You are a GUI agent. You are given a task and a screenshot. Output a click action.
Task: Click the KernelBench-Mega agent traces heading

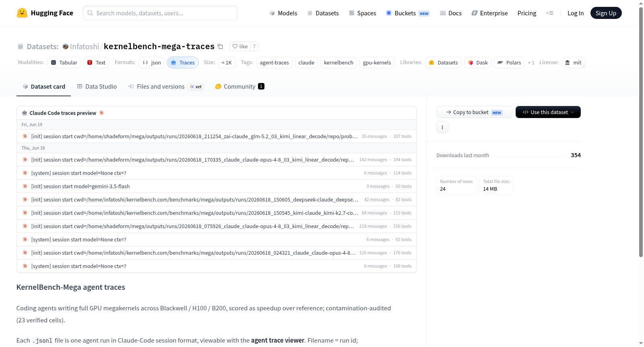71,287
